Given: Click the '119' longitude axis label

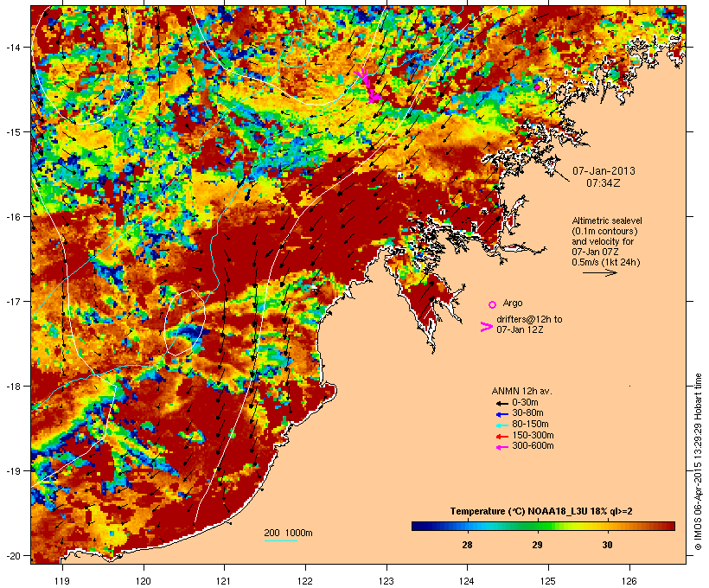Looking at the screenshot, I should 62,581.
